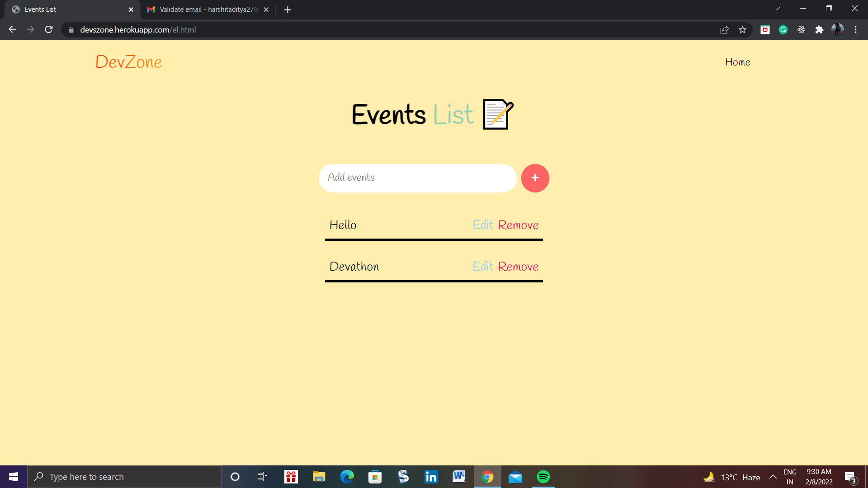Image resolution: width=868 pixels, height=488 pixels.
Task: Open Spotify from the taskbar
Action: pyautogui.click(x=544, y=476)
